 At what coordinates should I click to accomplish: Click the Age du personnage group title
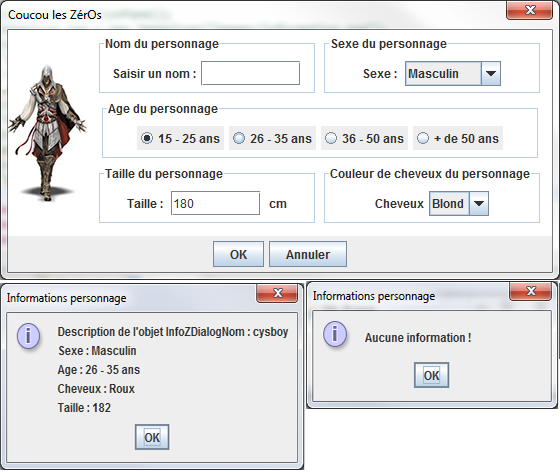(x=163, y=109)
